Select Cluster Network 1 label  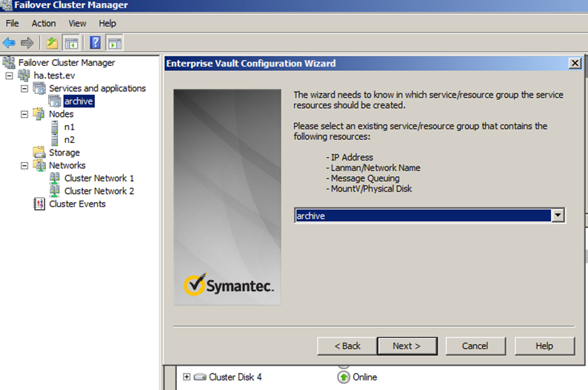99,178
